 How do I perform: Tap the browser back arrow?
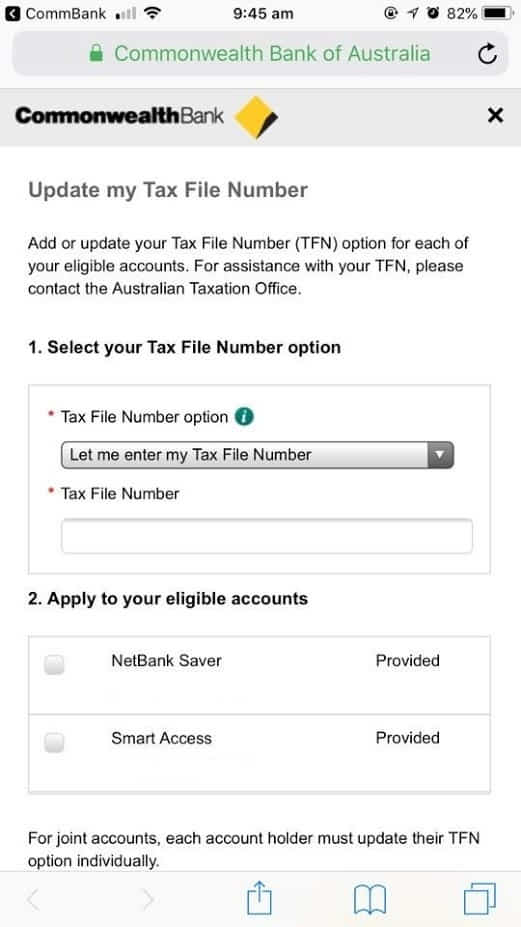tap(33, 900)
